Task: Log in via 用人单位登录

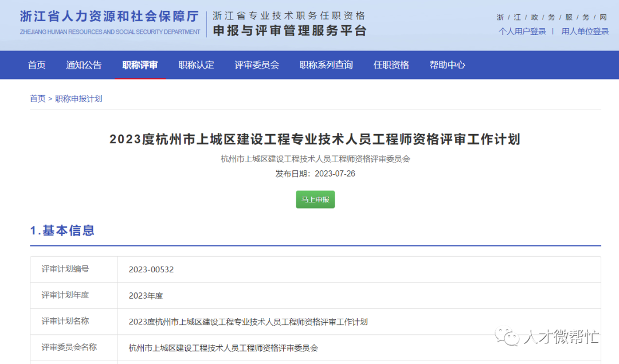Action: [584, 32]
